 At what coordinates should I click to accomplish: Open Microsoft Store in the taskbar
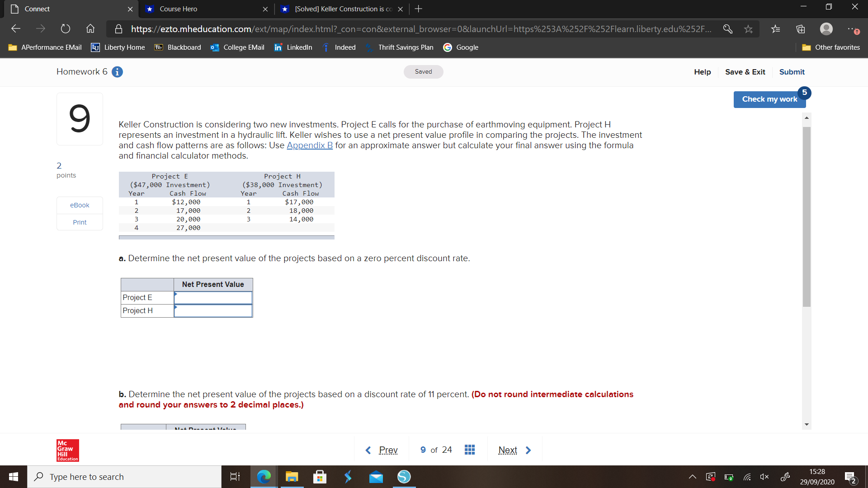click(x=320, y=477)
